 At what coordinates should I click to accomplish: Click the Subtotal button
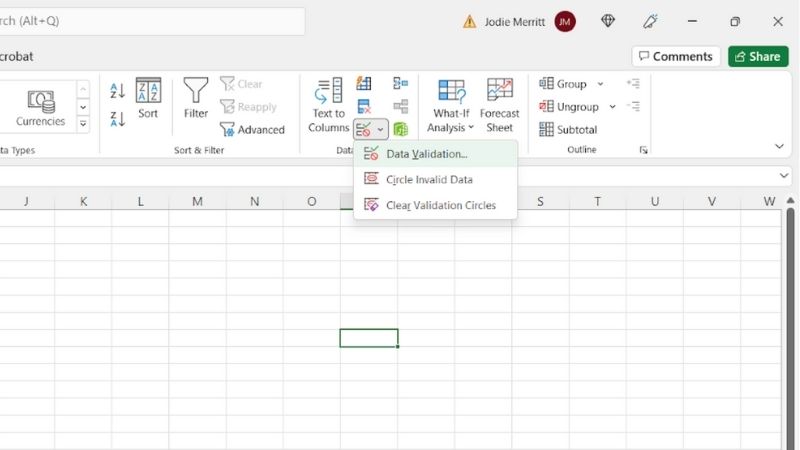568,129
